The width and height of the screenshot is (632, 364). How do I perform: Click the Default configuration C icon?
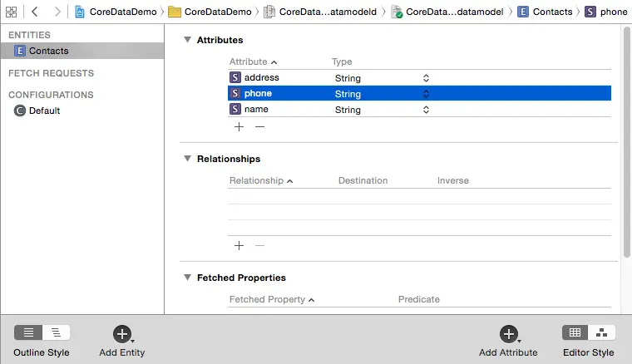click(19, 111)
